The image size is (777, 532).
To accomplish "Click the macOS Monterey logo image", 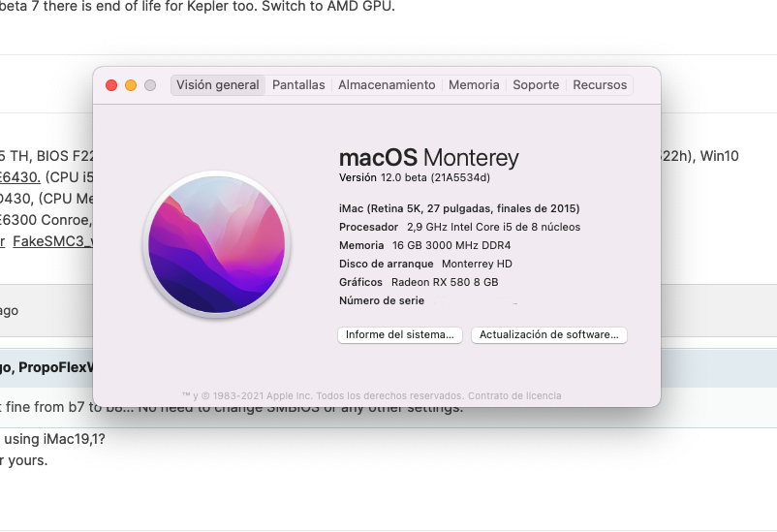I will [217, 244].
